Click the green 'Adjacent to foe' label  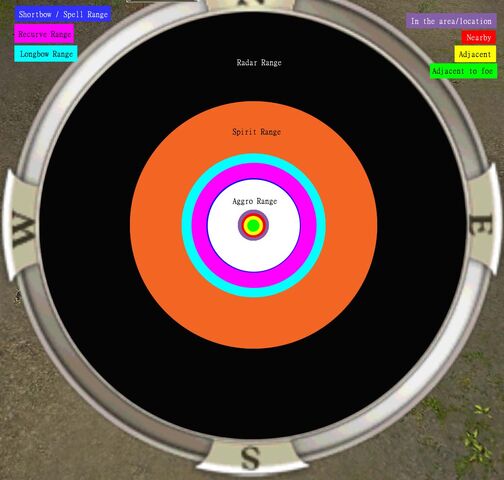click(463, 71)
